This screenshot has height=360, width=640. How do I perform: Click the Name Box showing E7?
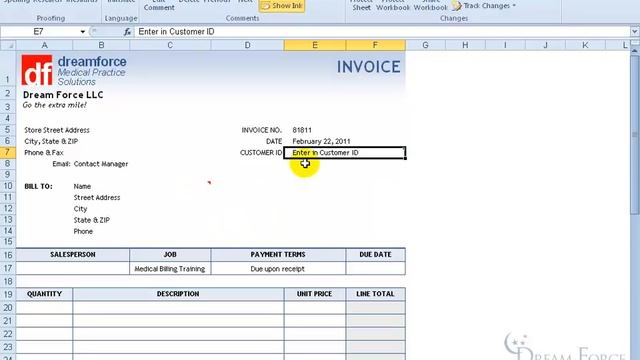pyautogui.click(x=39, y=32)
